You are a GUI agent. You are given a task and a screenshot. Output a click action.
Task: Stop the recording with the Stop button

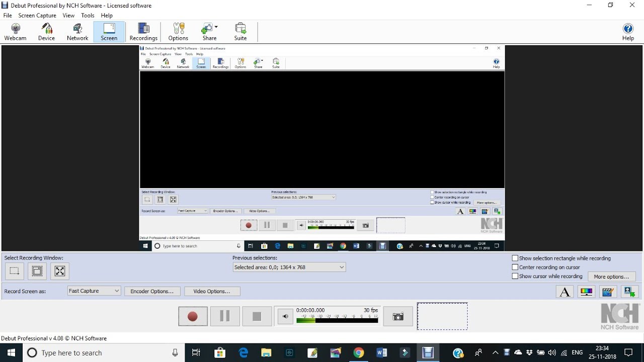point(257,317)
